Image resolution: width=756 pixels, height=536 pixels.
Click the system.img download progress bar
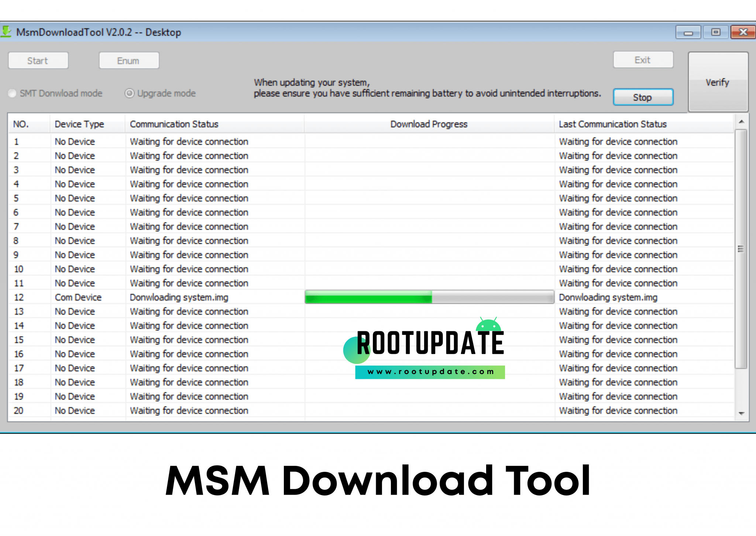tap(429, 297)
